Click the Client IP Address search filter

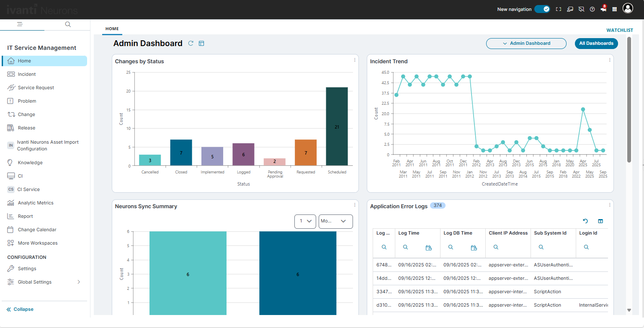click(496, 248)
